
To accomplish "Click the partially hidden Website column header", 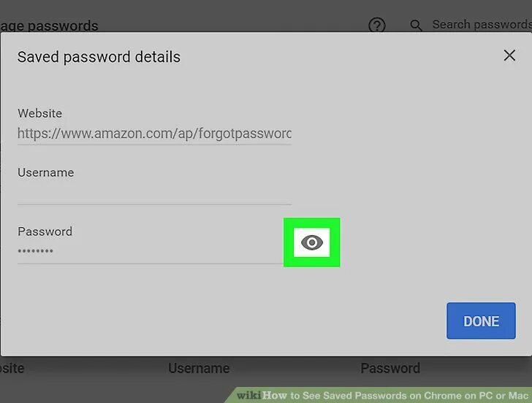I will pos(12,368).
